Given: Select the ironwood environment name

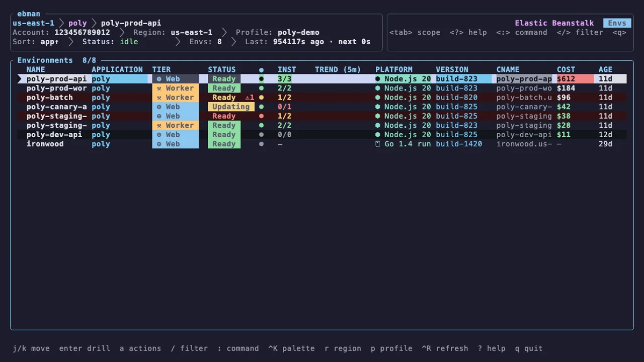Looking at the screenshot, I should coord(45,144).
